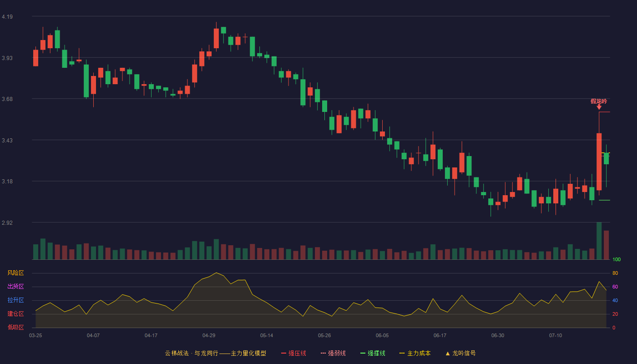Viewport: 637px width, 364px height.
Task: Click the blue 40 indicator scale value
Action: (x=615, y=300)
